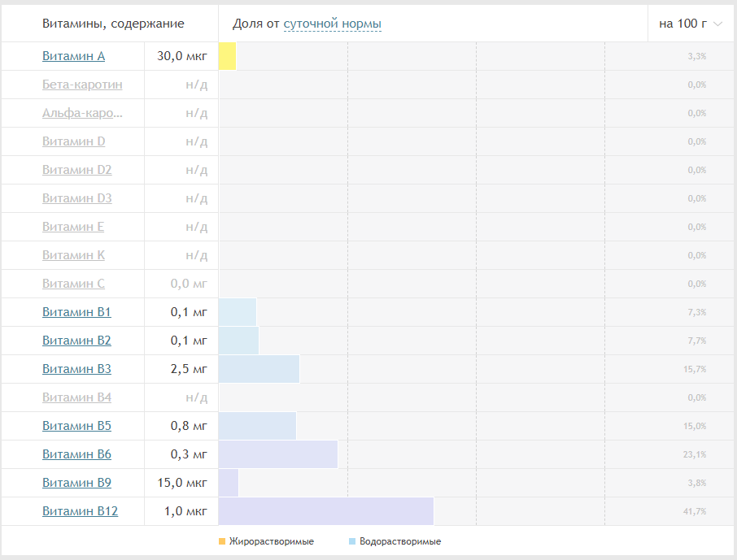Image resolution: width=737 pixels, height=560 pixels.
Task: Click the Водорастворимые legend label
Action: tap(400, 541)
